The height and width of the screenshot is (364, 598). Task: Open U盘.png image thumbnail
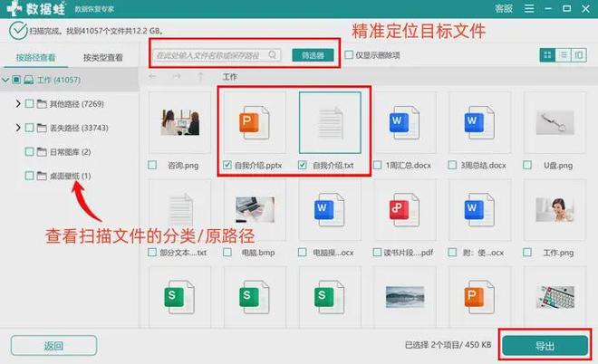pyautogui.click(x=555, y=122)
